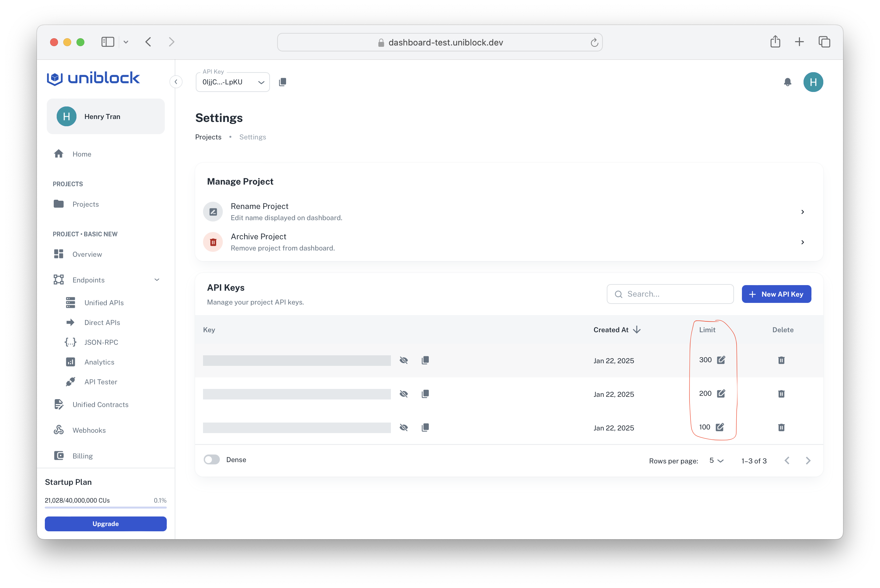Reload the page in the address bar
880x588 pixels.
click(x=594, y=43)
